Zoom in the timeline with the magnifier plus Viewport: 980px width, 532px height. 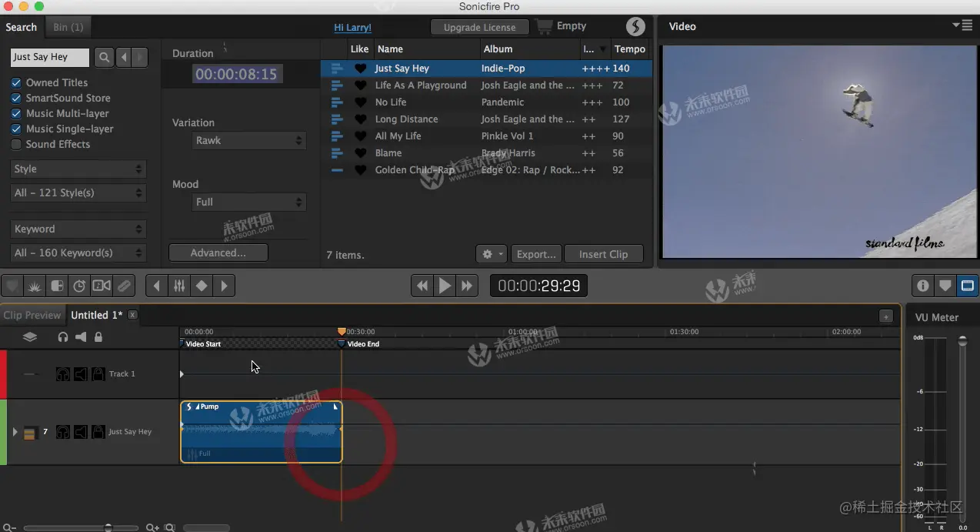click(152, 527)
